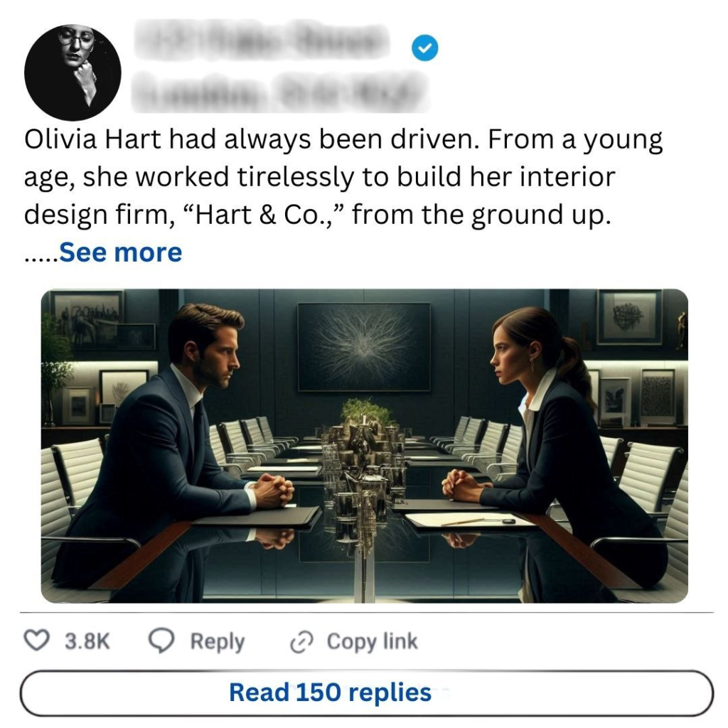Like the post with the heart icon
Image resolution: width=728 pixels, height=728 pixels.
36,641
